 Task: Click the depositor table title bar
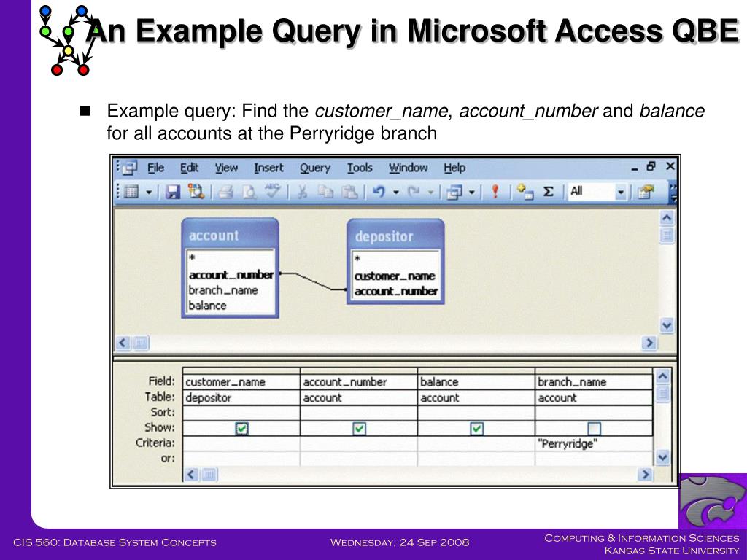[395, 236]
